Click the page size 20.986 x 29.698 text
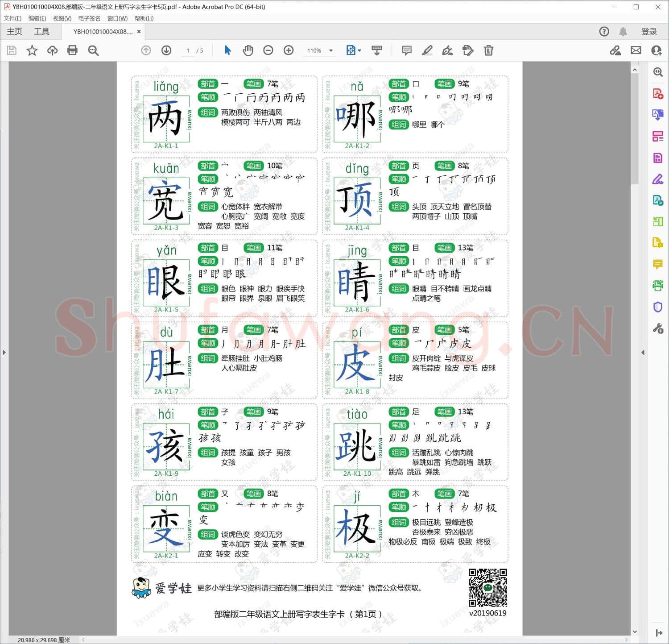 click(x=44, y=640)
